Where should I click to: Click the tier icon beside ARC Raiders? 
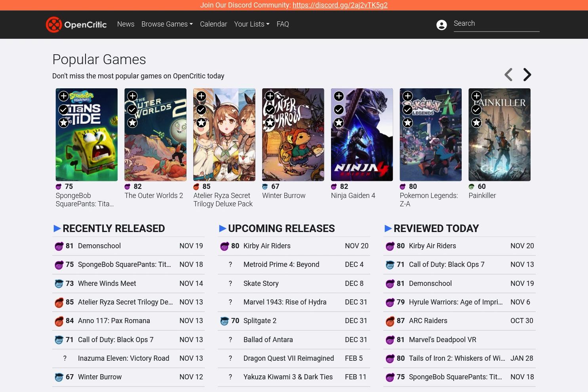(390, 321)
